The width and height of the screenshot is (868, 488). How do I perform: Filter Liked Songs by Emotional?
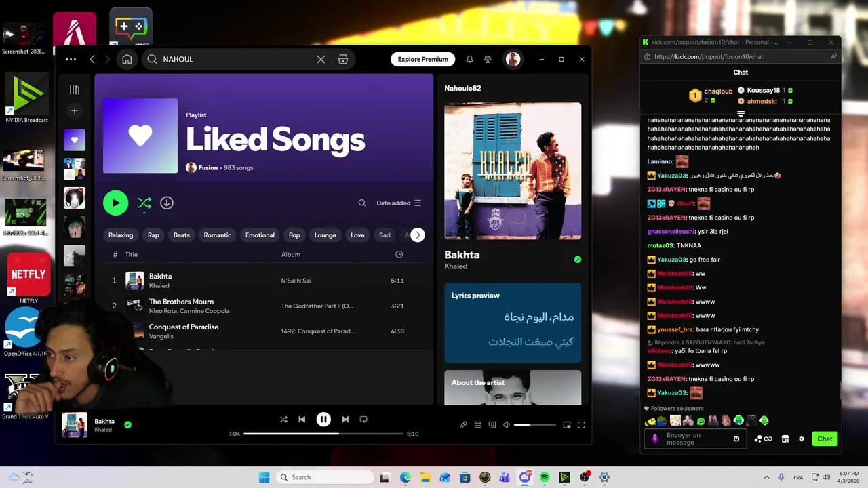(260, 235)
